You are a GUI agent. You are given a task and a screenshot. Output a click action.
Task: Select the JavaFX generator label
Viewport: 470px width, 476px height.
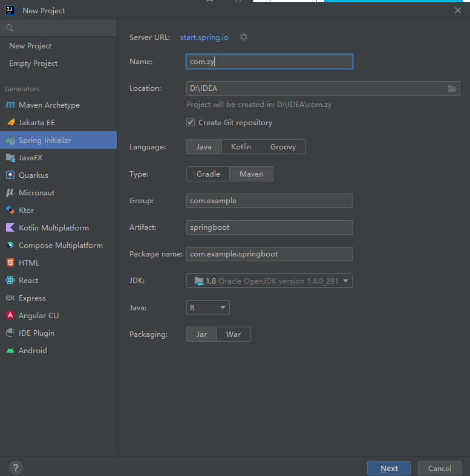[x=31, y=158]
